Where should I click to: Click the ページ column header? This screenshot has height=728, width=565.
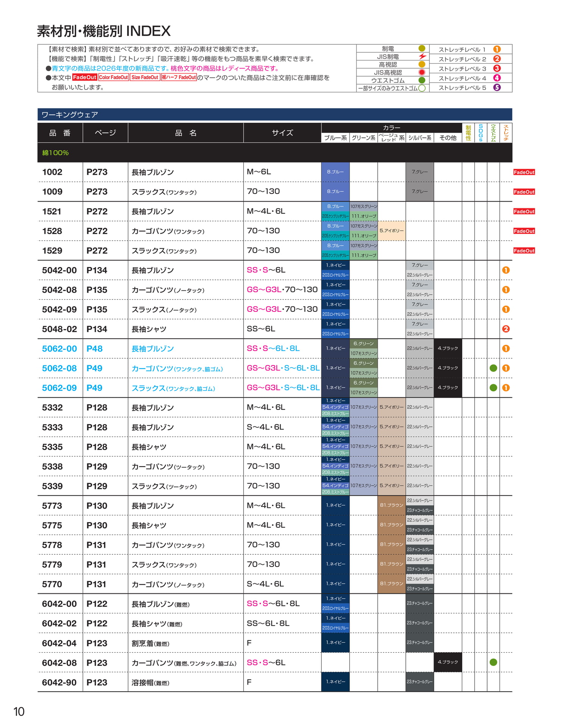(105, 133)
